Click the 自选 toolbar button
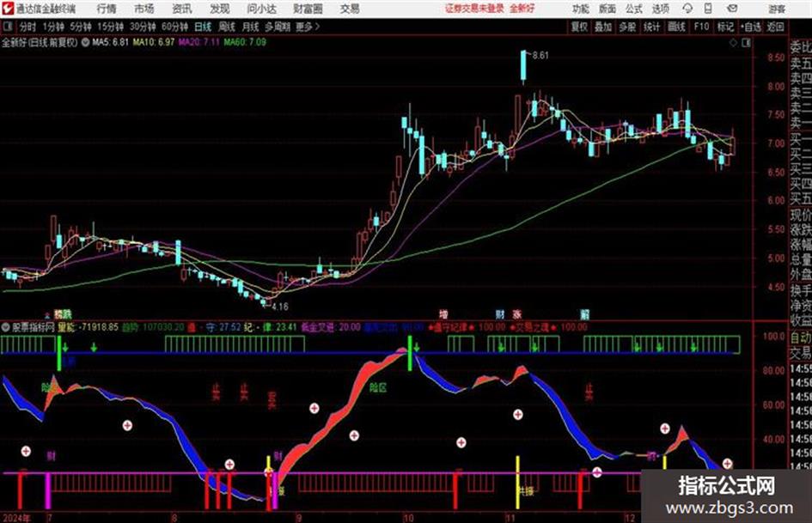Screen dimensions: 812x523 coord(750,27)
